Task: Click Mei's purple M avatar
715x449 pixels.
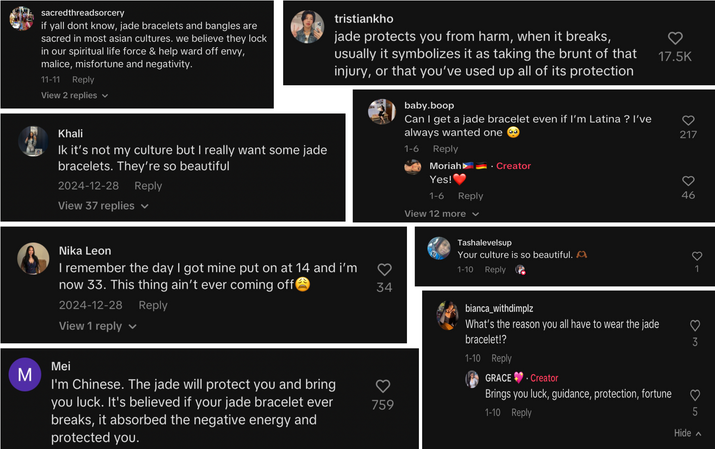Action: coord(25,376)
